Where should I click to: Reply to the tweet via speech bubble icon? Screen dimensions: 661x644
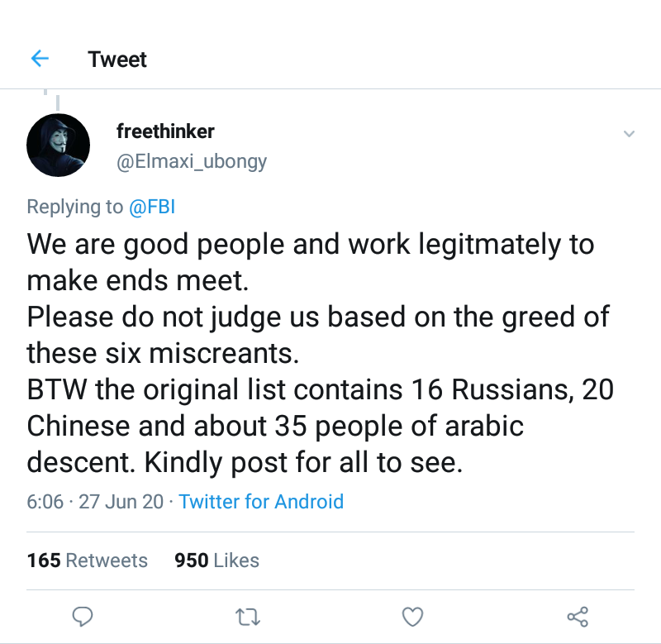pyautogui.click(x=83, y=616)
